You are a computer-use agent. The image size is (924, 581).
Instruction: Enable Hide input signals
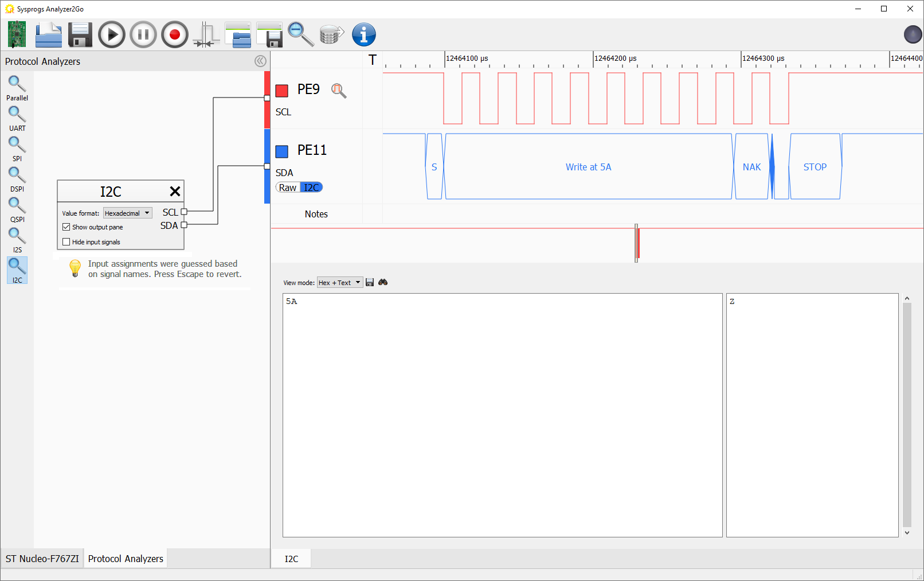tap(66, 241)
